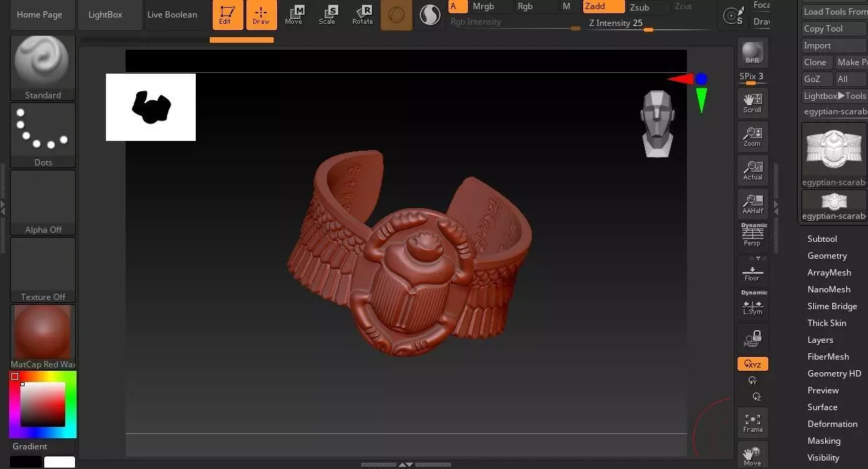Image resolution: width=868 pixels, height=469 pixels.
Task: Toggle Zsub sculpt mode
Action: [648, 7]
